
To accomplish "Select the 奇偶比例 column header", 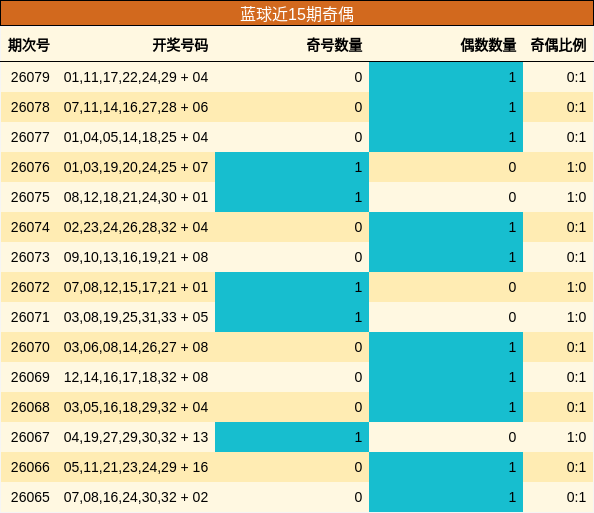I will (x=558, y=45).
